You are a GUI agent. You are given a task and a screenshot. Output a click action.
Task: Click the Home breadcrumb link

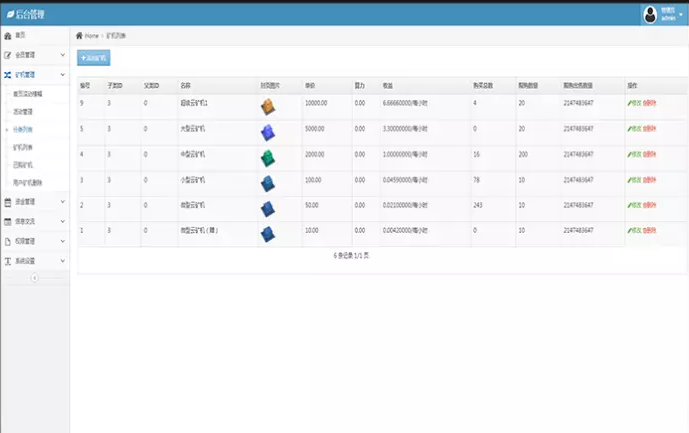pyautogui.click(x=91, y=36)
